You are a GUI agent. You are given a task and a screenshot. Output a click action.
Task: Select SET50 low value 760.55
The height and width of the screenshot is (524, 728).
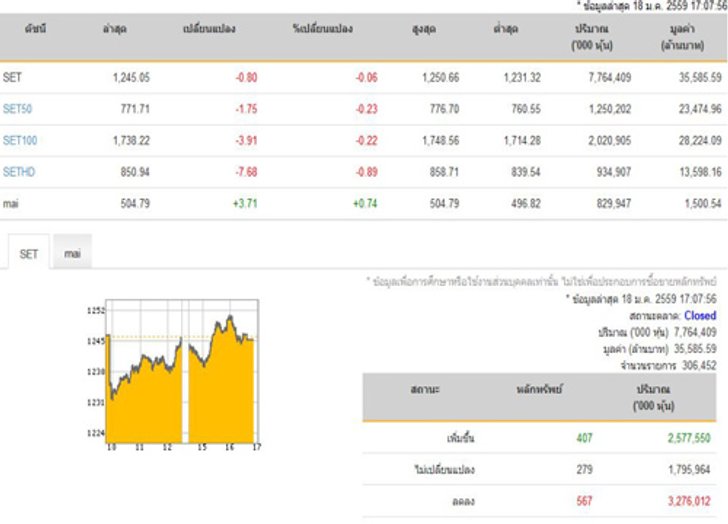coord(526,109)
